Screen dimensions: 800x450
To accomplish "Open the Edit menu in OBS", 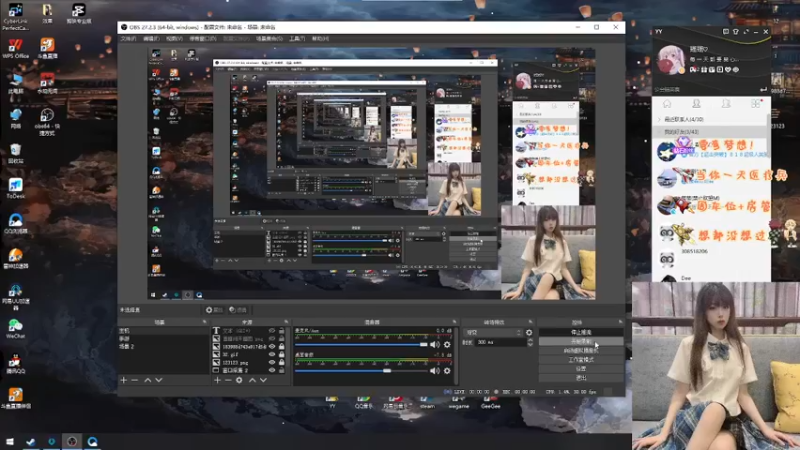I will [151, 39].
